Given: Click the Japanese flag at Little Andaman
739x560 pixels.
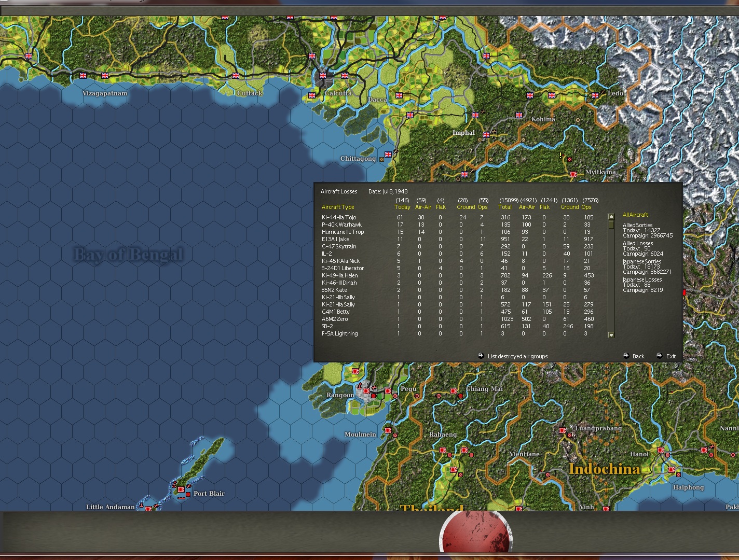Looking at the screenshot, I should [148, 509].
